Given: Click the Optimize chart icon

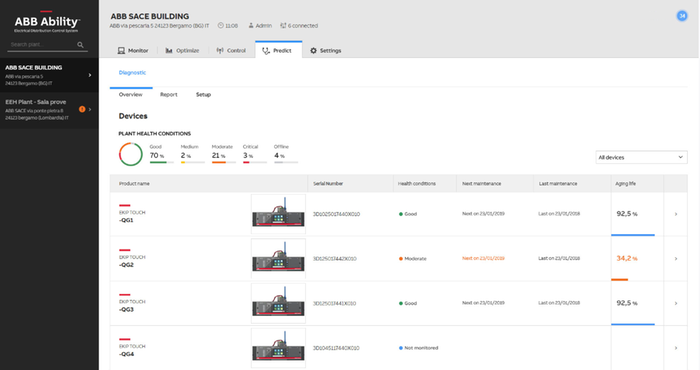Looking at the screenshot, I should [169, 51].
